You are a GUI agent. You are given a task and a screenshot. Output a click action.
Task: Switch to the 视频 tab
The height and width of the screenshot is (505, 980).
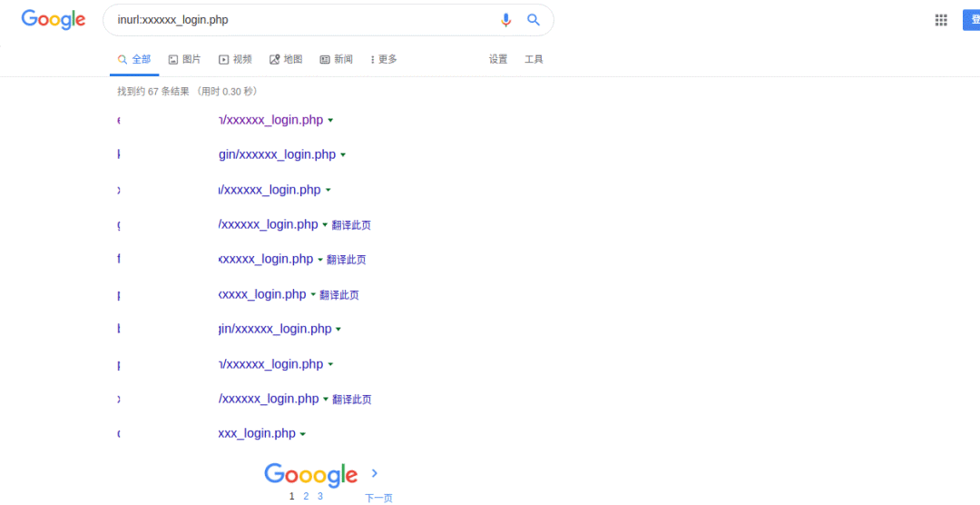[x=236, y=59]
